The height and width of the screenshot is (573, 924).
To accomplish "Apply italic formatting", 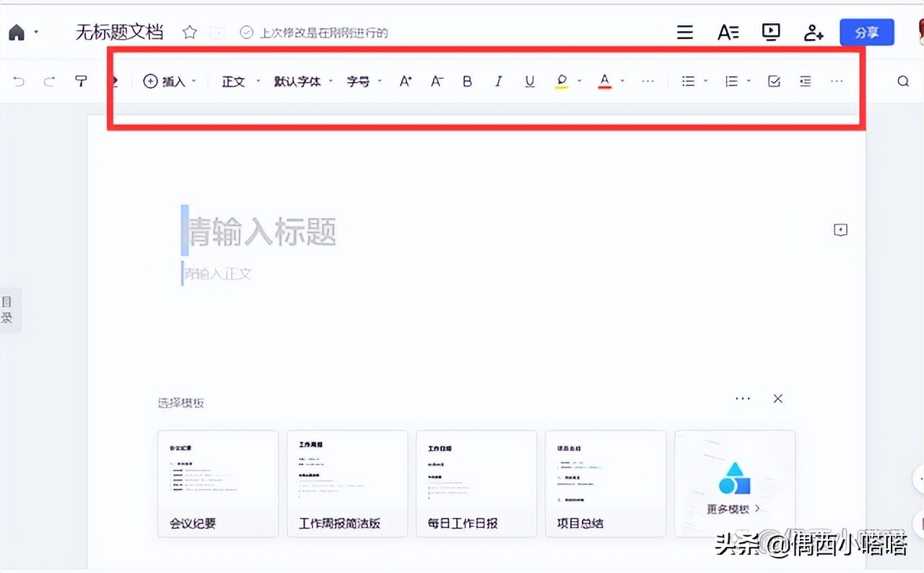I will click(498, 81).
